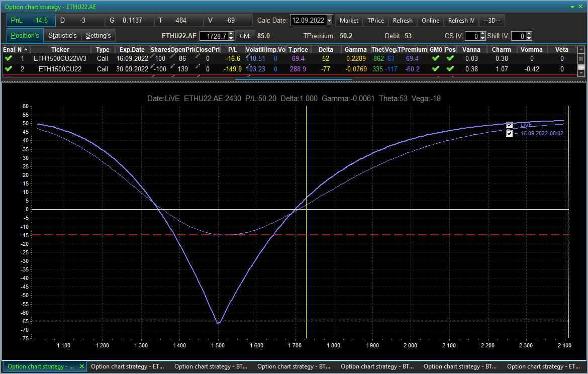The width and height of the screenshot is (588, 374).
Task: Click the Shift IV input field
Action: 519,36
